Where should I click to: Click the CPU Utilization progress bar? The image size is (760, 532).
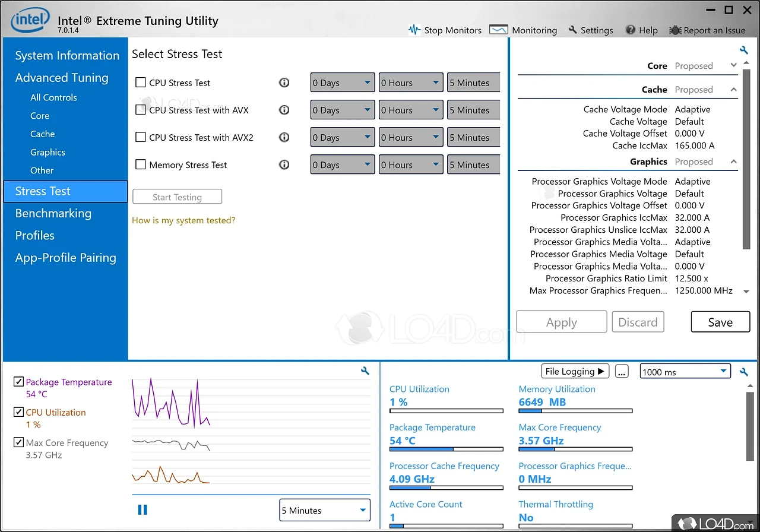tap(446, 410)
